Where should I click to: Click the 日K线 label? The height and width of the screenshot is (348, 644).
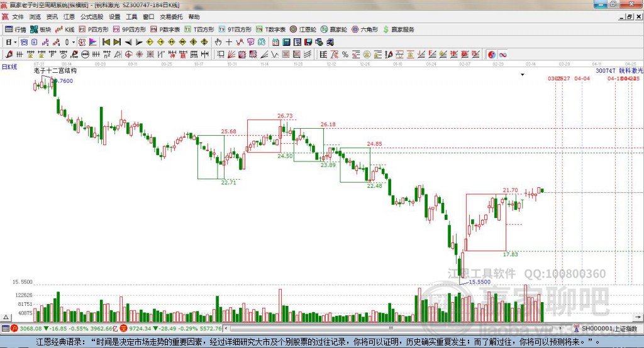[x=9, y=67]
